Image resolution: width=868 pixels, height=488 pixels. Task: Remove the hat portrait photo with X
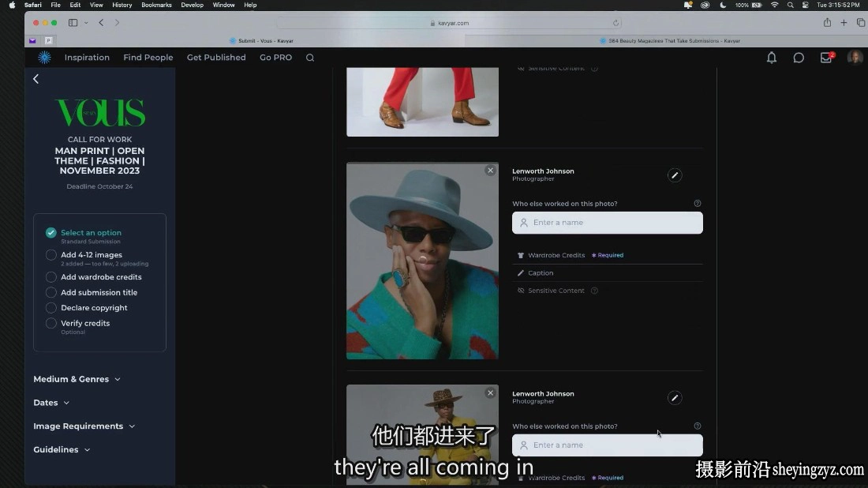coord(490,171)
